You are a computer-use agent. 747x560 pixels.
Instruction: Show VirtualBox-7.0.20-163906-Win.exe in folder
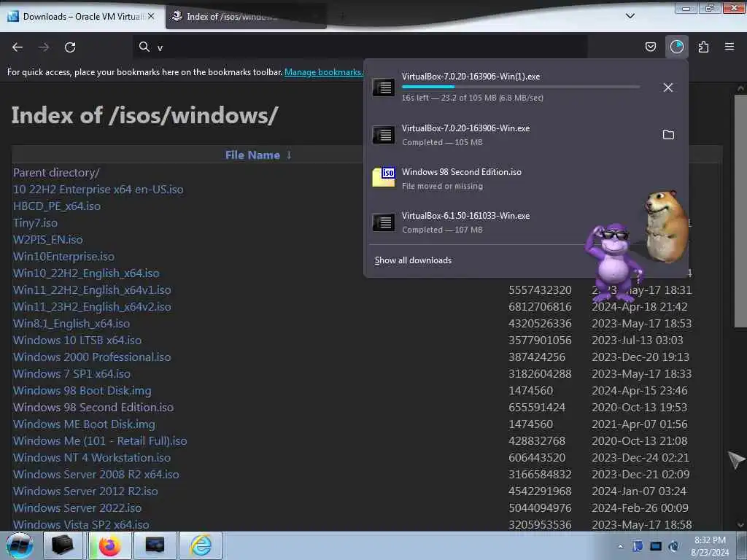tap(668, 135)
